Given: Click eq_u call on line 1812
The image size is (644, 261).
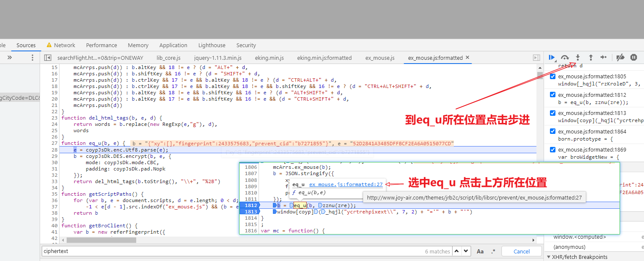Looking at the screenshot, I should click(300, 205).
